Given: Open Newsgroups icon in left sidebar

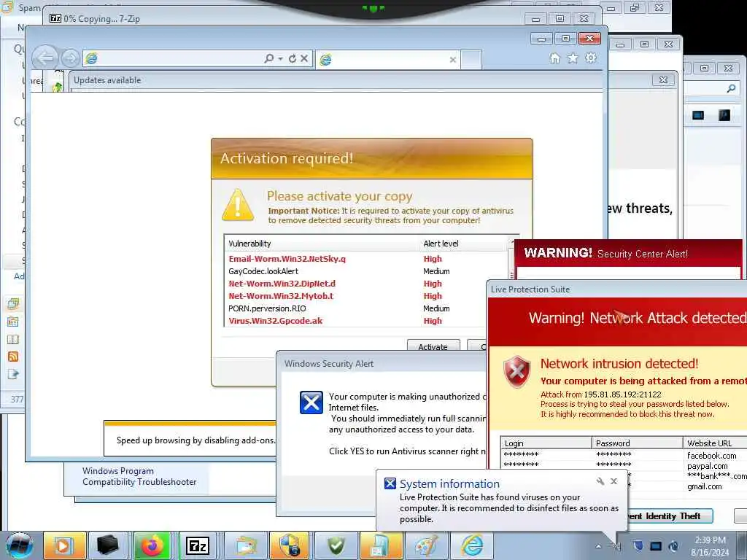Looking at the screenshot, I should tap(13, 374).
